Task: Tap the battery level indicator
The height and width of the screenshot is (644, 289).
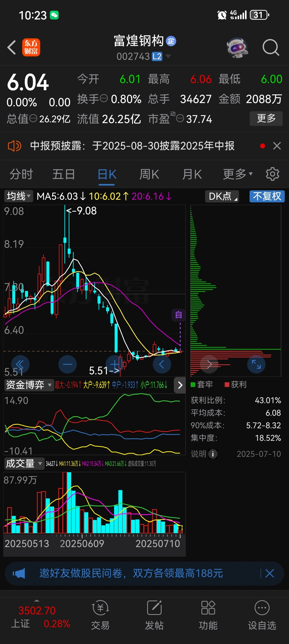Action: click(259, 15)
